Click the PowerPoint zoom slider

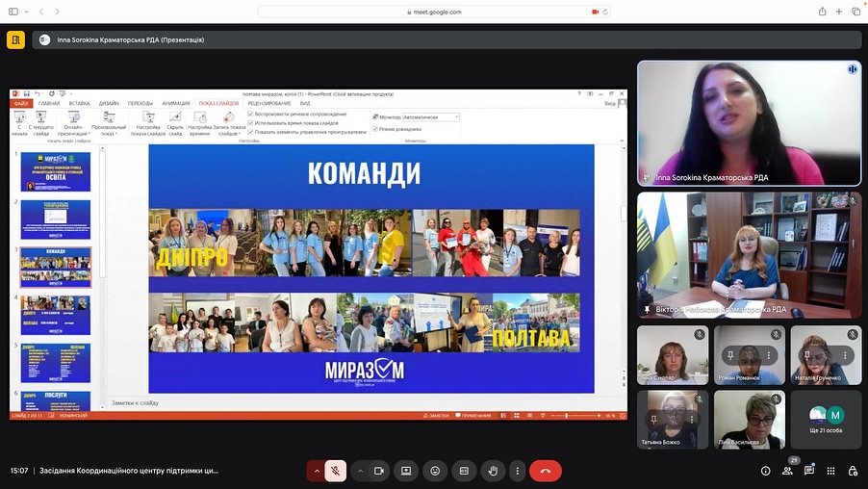pos(567,415)
